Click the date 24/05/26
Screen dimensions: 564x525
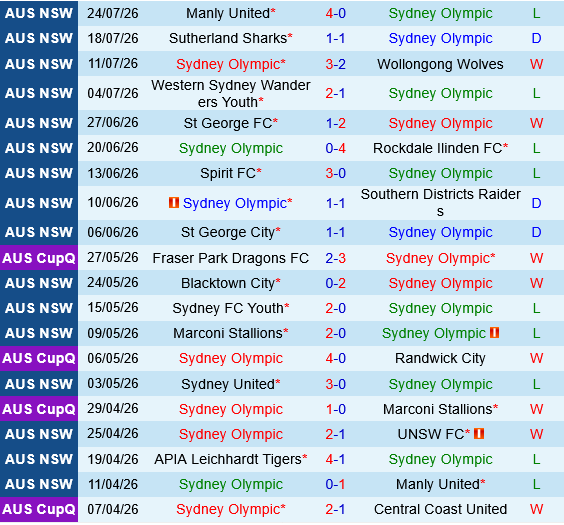point(113,283)
